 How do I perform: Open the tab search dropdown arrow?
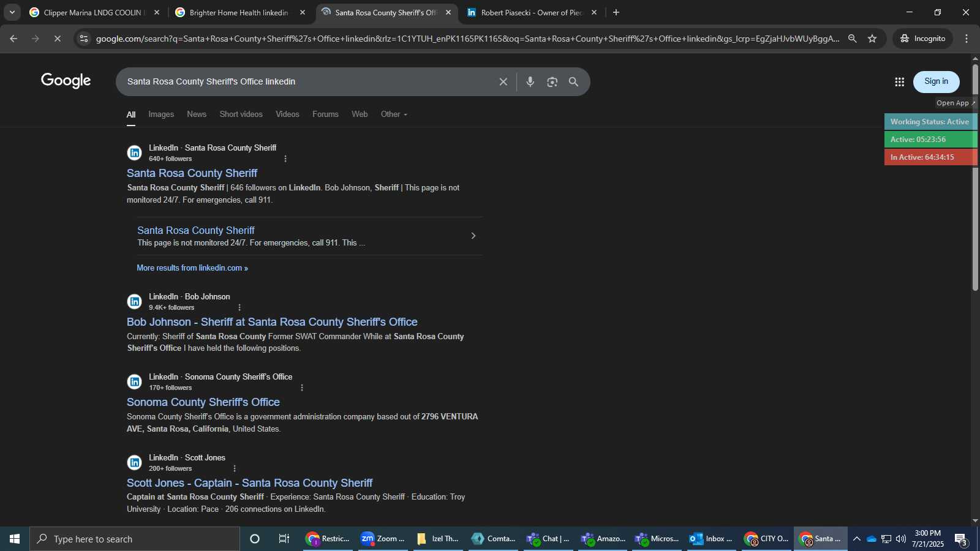pos(12,12)
